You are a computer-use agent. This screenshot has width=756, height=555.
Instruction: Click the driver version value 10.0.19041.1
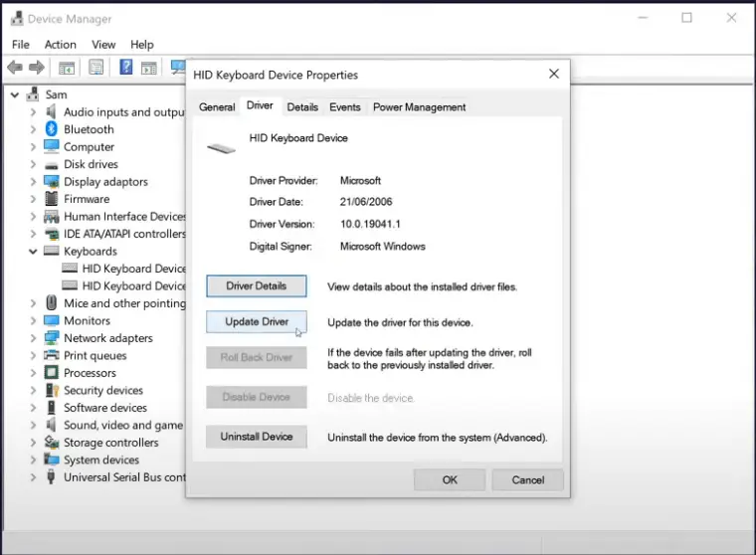(370, 224)
